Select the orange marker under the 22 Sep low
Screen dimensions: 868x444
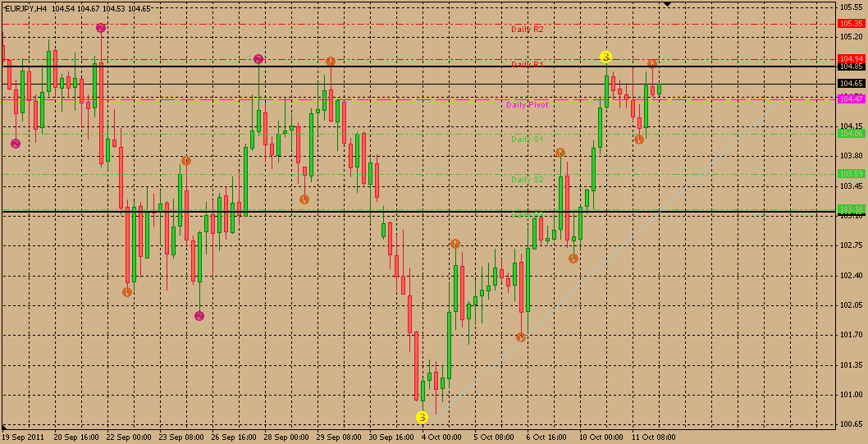coord(127,292)
